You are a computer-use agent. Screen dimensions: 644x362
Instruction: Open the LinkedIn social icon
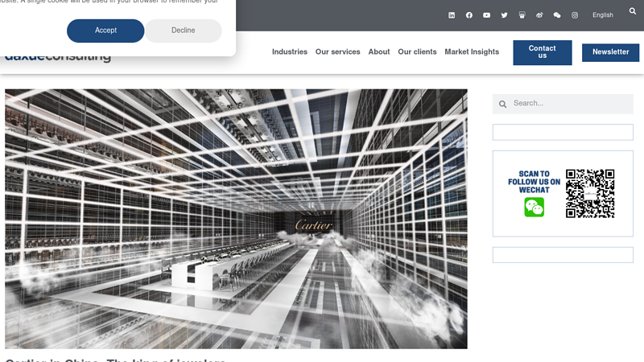(x=452, y=15)
